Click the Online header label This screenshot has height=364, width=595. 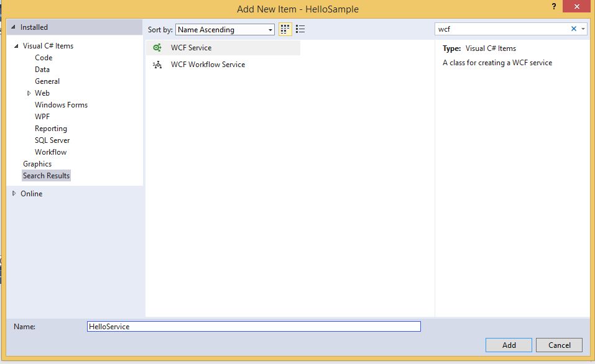click(x=32, y=193)
